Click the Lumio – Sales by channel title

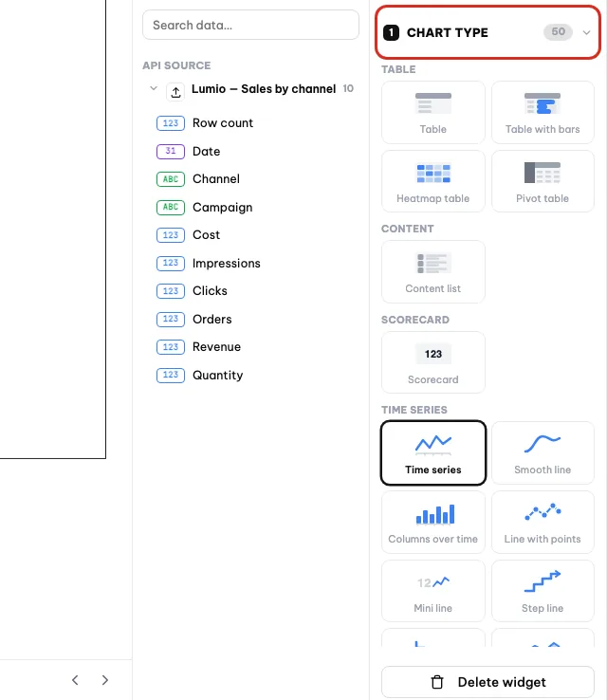tap(264, 89)
